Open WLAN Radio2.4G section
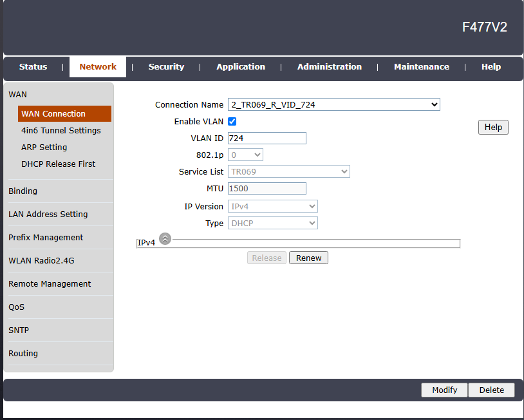Image resolution: width=524 pixels, height=420 pixels. click(x=41, y=260)
